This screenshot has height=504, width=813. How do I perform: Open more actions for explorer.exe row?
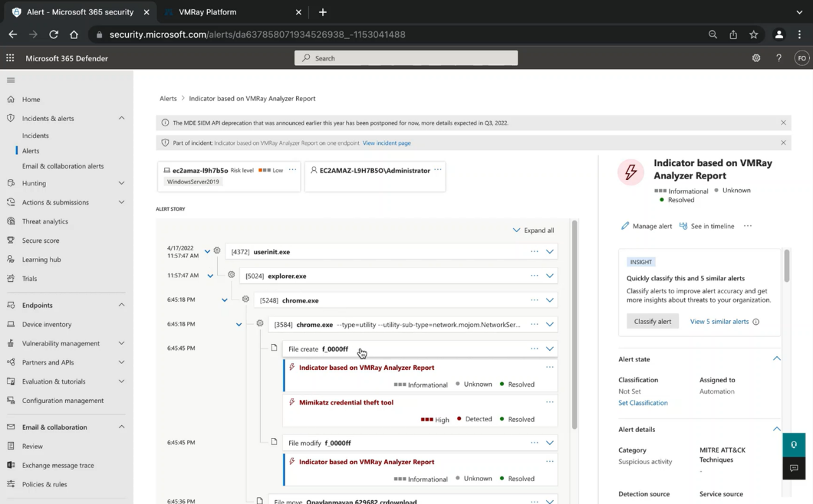535,276
